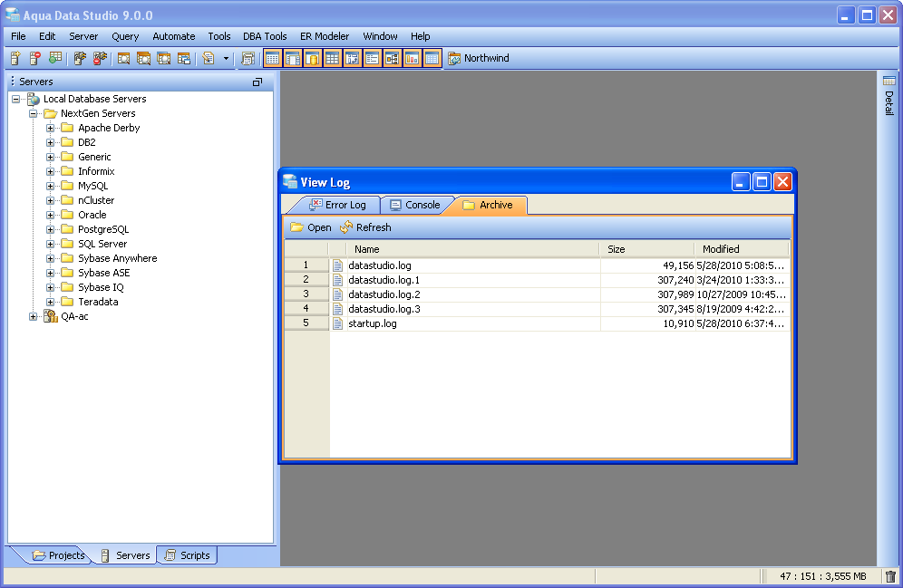Open the Edit menu
This screenshot has height=588, width=903.
pos(47,36)
